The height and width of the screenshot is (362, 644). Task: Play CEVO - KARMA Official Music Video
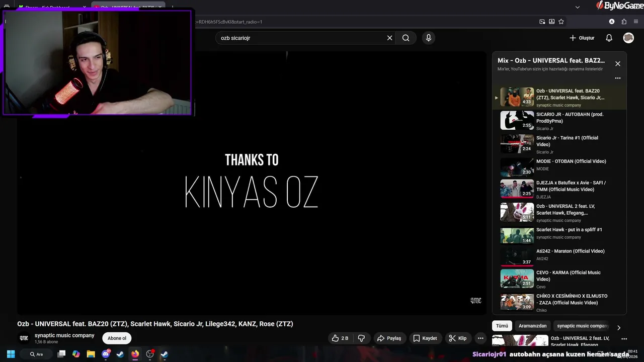coord(559,279)
